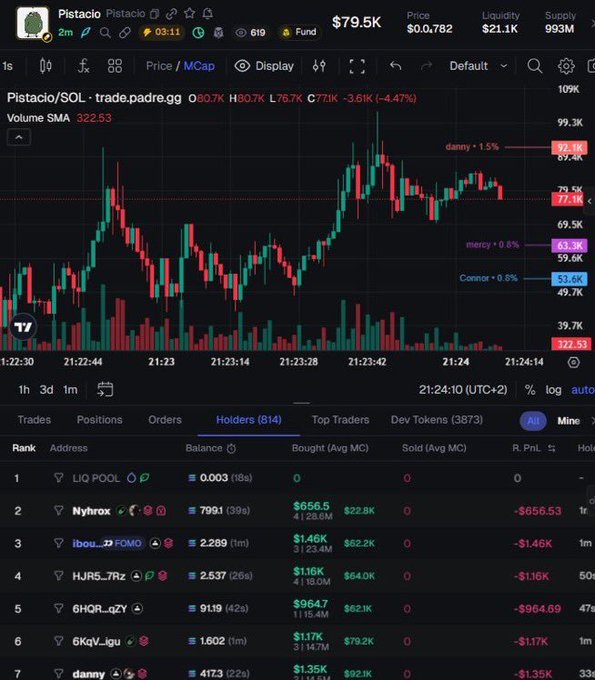This screenshot has height=680, width=595.
Task: Select the Mine holders filter
Action: (x=569, y=421)
